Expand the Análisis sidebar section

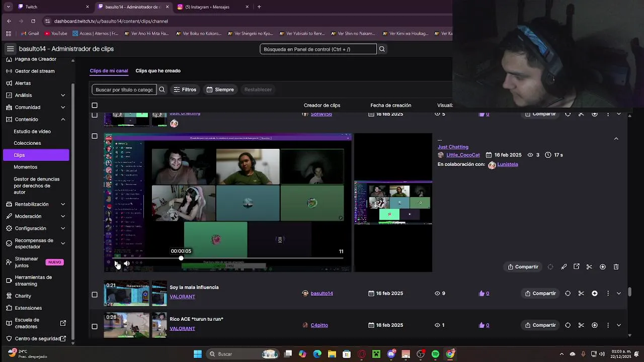(x=63, y=95)
